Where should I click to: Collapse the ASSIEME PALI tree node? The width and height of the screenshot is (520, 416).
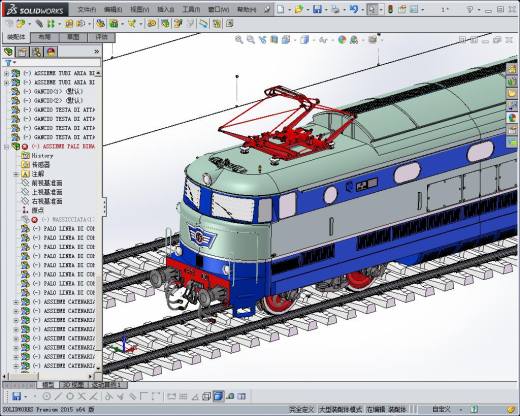pyautogui.click(x=6, y=146)
